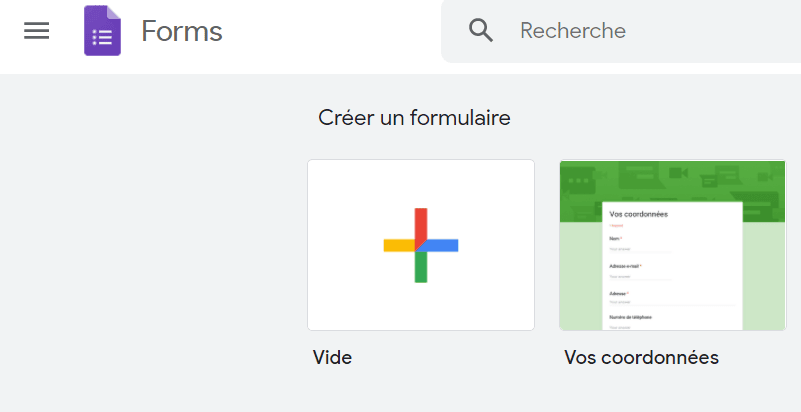Click the yellow arm of the plus icon
This screenshot has width=801, height=412.
tap(399, 246)
